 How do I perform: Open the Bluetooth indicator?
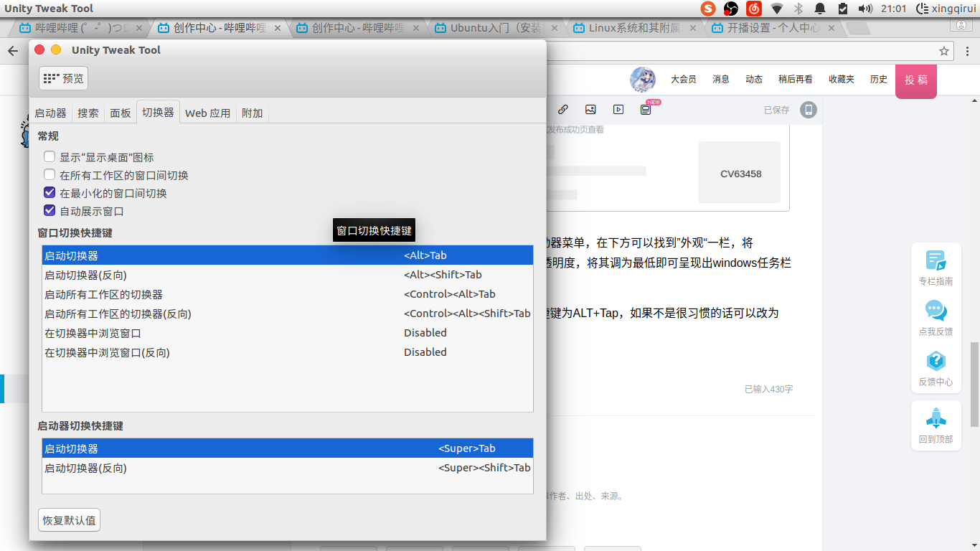[798, 9]
